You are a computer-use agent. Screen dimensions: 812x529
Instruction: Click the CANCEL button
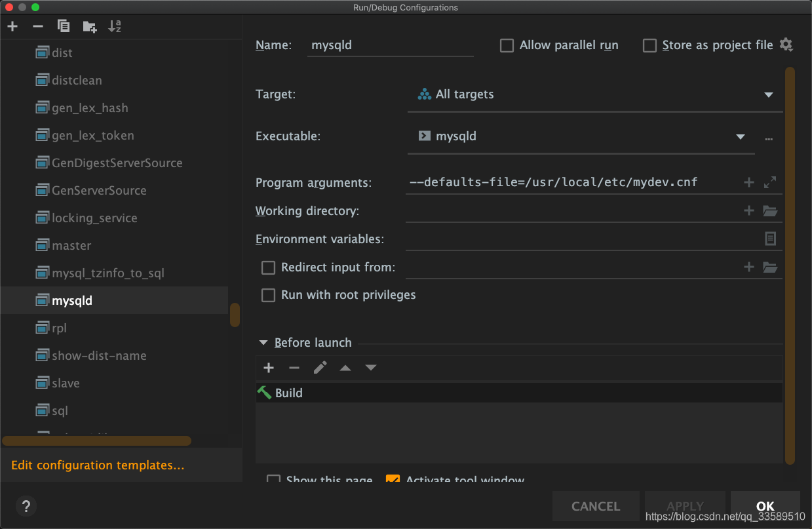(596, 506)
